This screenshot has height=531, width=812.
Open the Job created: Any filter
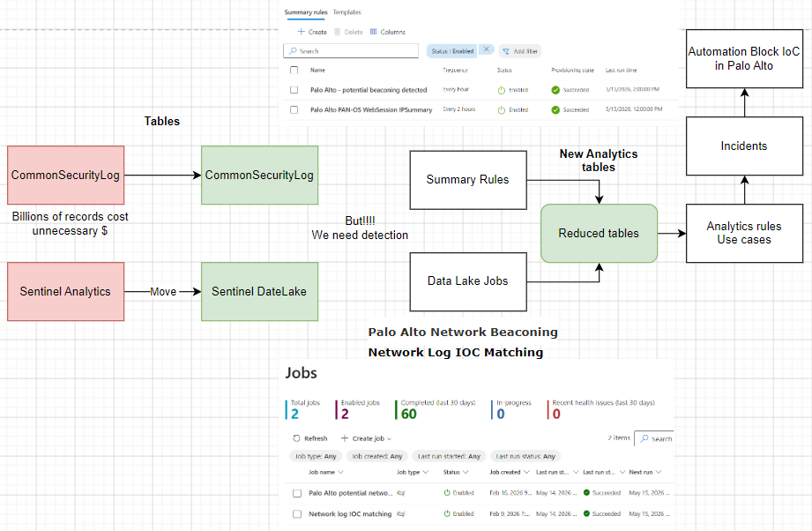pyautogui.click(x=377, y=456)
